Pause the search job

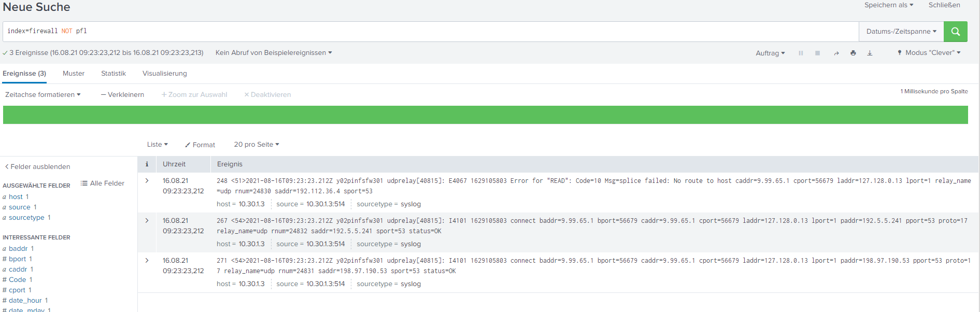click(801, 53)
